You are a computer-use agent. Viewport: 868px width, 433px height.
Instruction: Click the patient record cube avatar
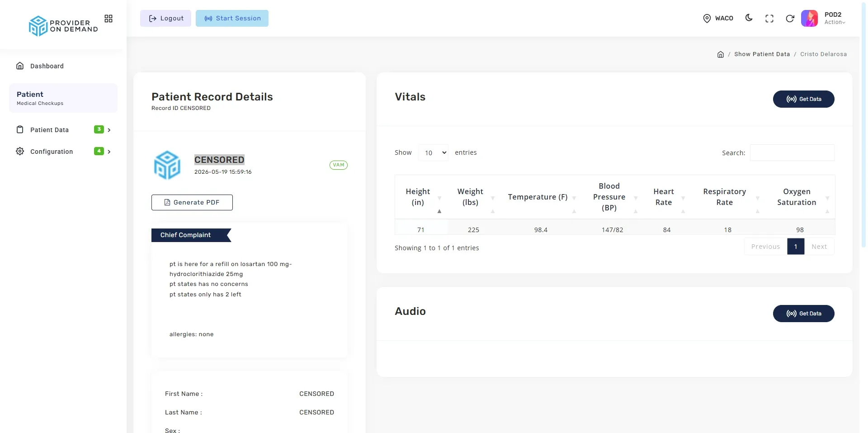point(167,165)
